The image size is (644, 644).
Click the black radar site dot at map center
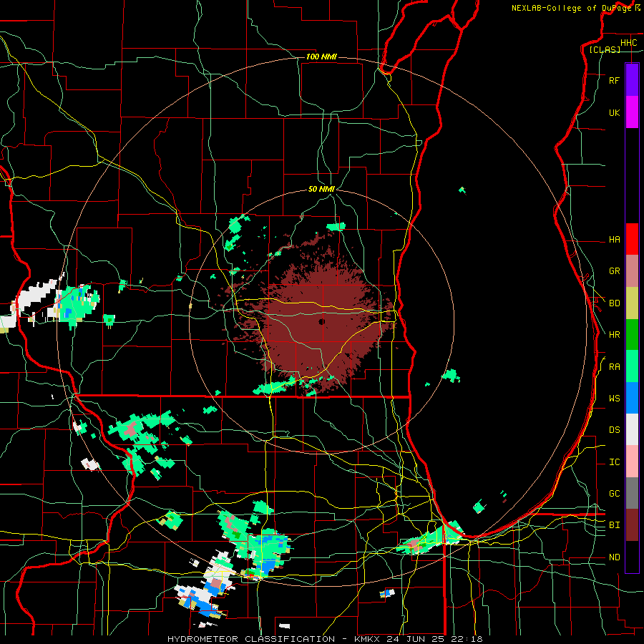321,321
